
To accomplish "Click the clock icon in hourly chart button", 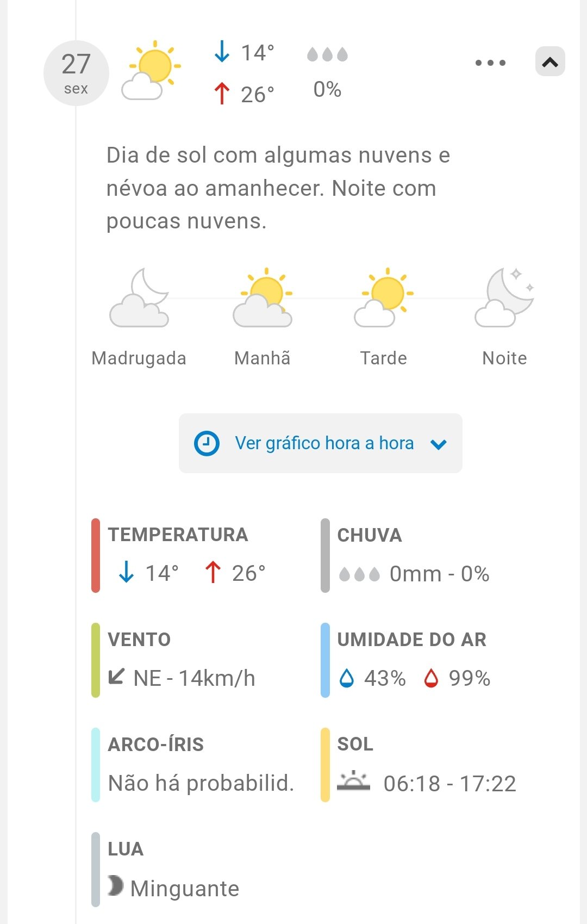I will click(207, 443).
